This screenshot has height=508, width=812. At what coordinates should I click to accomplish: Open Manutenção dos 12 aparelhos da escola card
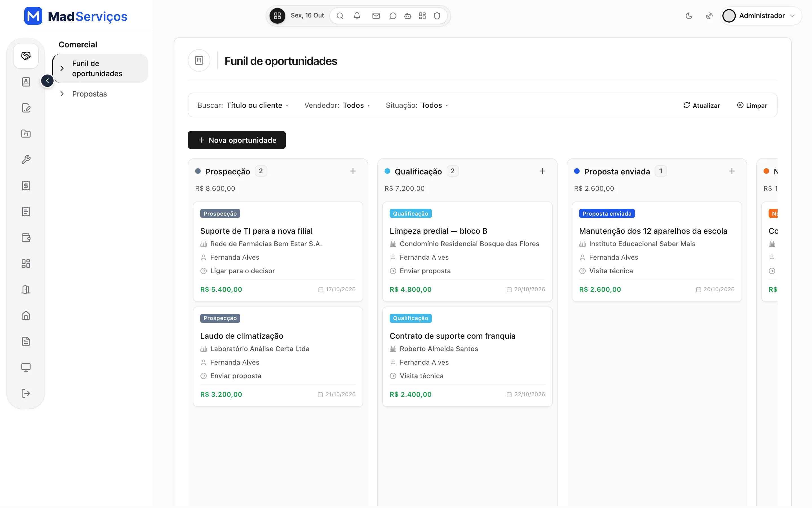point(657,252)
